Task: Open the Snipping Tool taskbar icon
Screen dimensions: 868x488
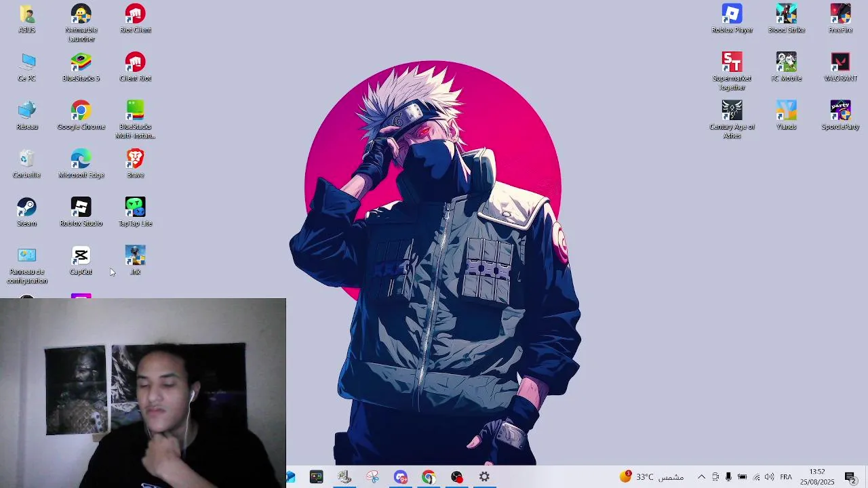Action: click(372, 477)
